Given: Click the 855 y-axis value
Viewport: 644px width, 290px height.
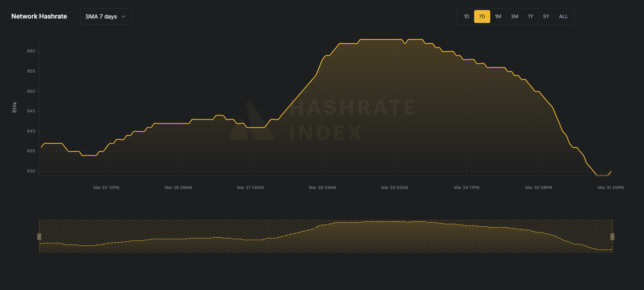Looking at the screenshot, I should (31, 71).
